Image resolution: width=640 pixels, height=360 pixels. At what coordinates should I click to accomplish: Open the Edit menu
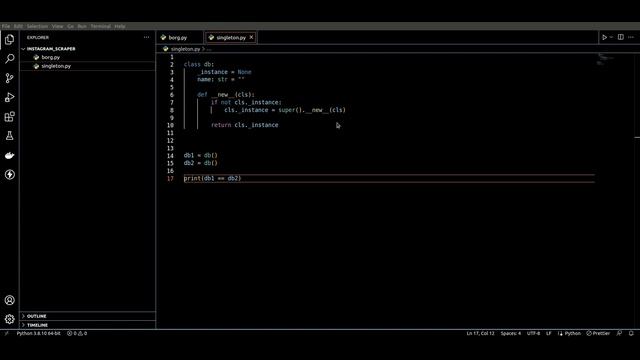pyautogui.click(x=18, y=26)
